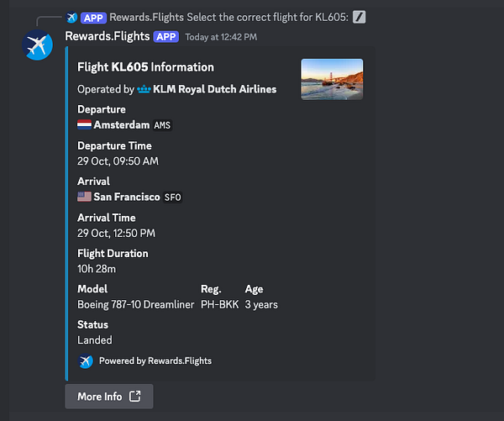Click the replied message text about KL605
This screenshot has width=504, height=421.
pyautogui.click(x=228, y=17)
